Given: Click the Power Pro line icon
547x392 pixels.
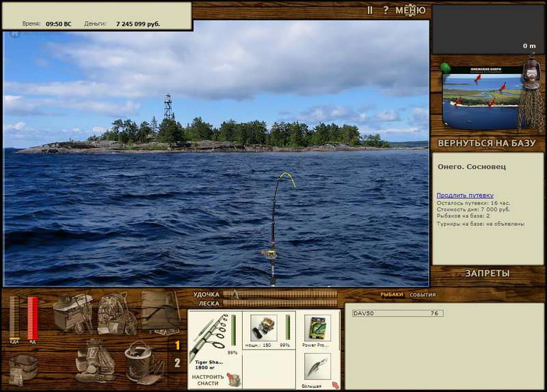Looking at the screenshot, I should point(317,328).
